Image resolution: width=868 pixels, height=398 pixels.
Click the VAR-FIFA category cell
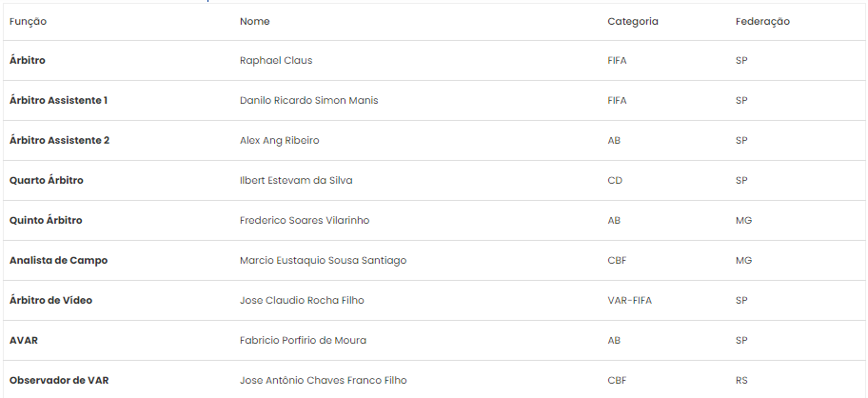(x=629, y=300)
